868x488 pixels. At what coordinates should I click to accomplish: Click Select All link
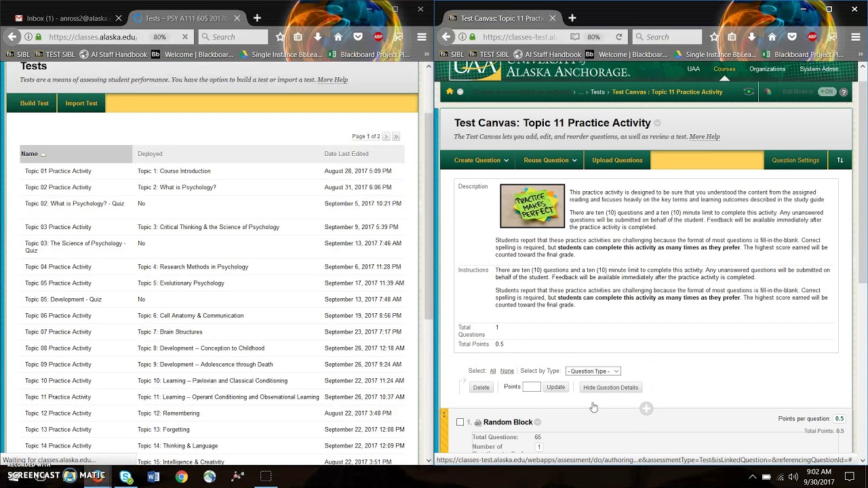tap(493, 371)
